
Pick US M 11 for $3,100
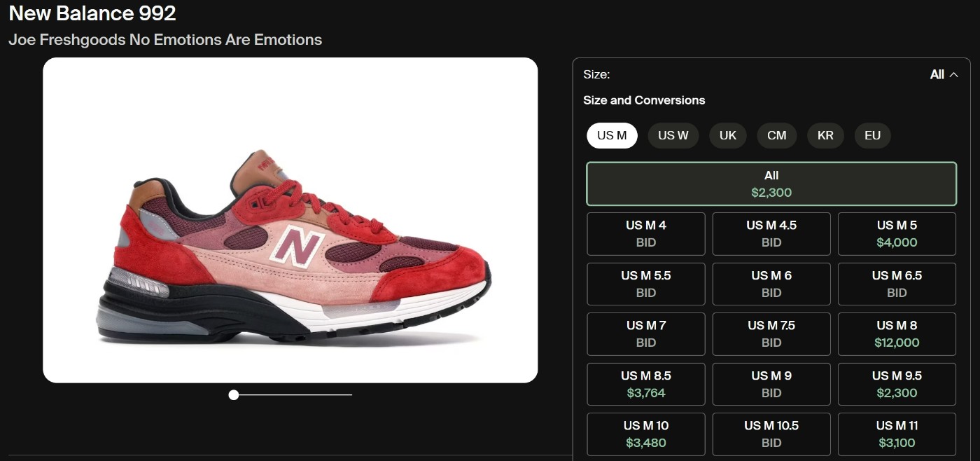tap(897, 434)
